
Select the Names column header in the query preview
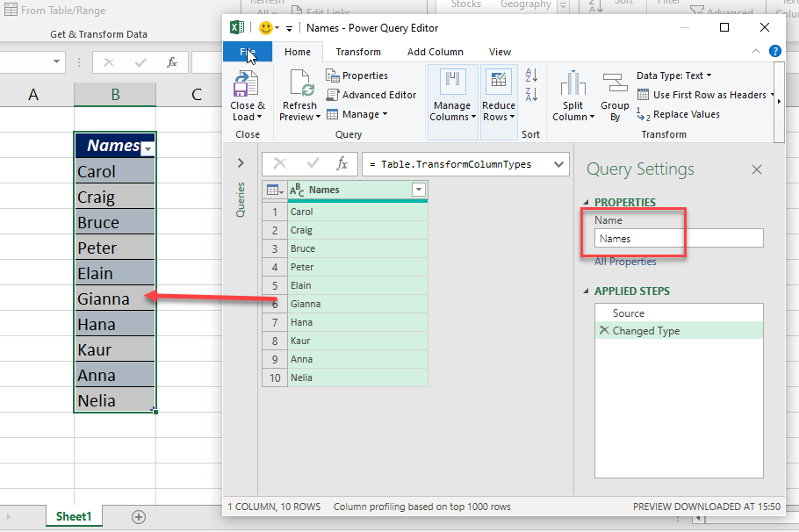(x=357, y=190)
